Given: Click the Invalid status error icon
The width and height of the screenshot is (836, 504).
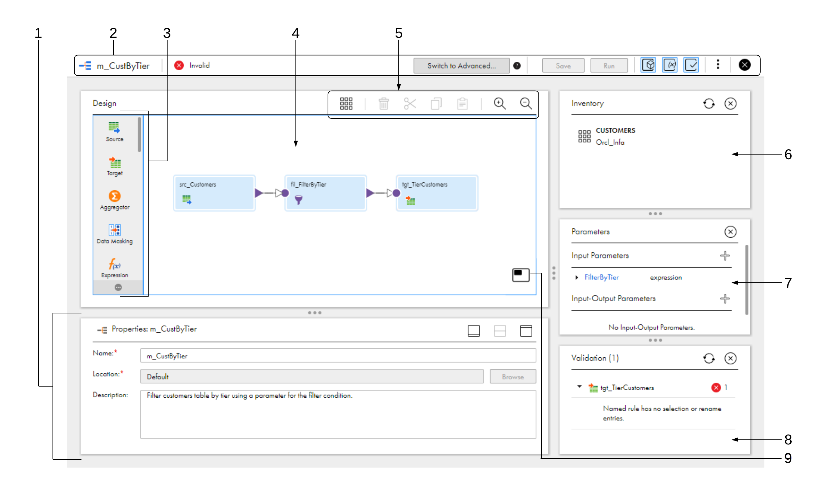Looking at the screenshot, I should pos(179,65).
